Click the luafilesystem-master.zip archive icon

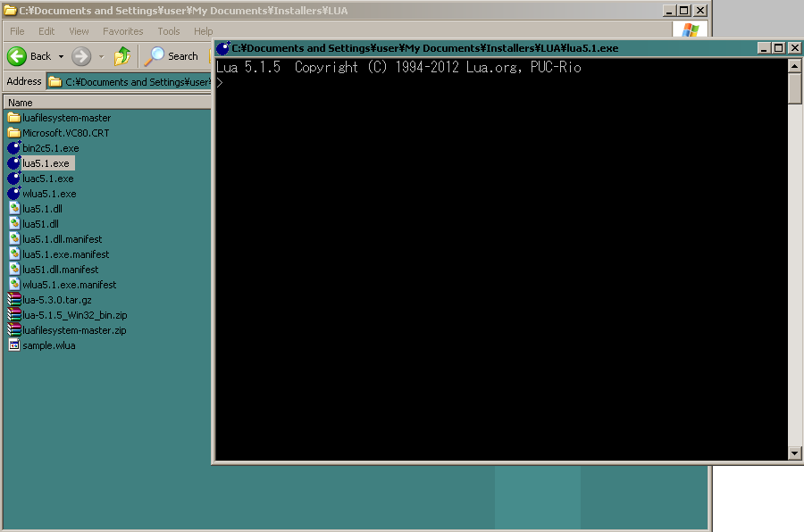point(14,330)
